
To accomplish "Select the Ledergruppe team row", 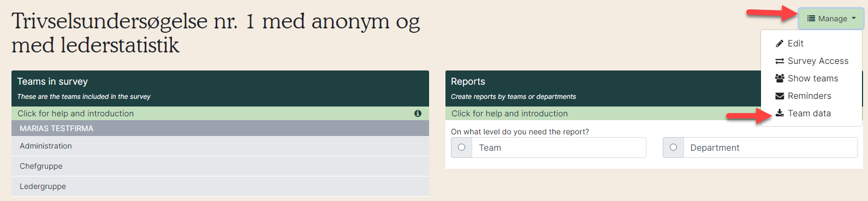I will 220,186.
